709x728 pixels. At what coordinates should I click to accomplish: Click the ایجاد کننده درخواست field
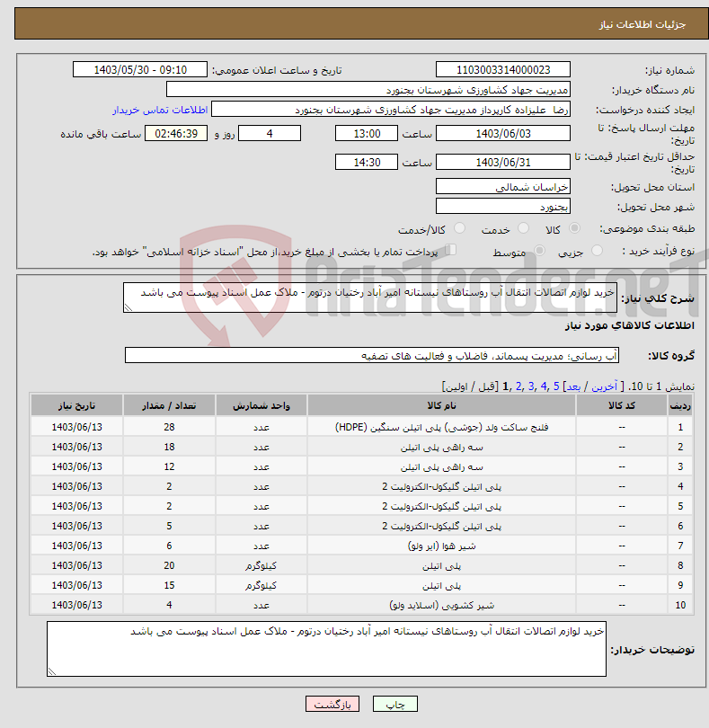coord(391,110)
